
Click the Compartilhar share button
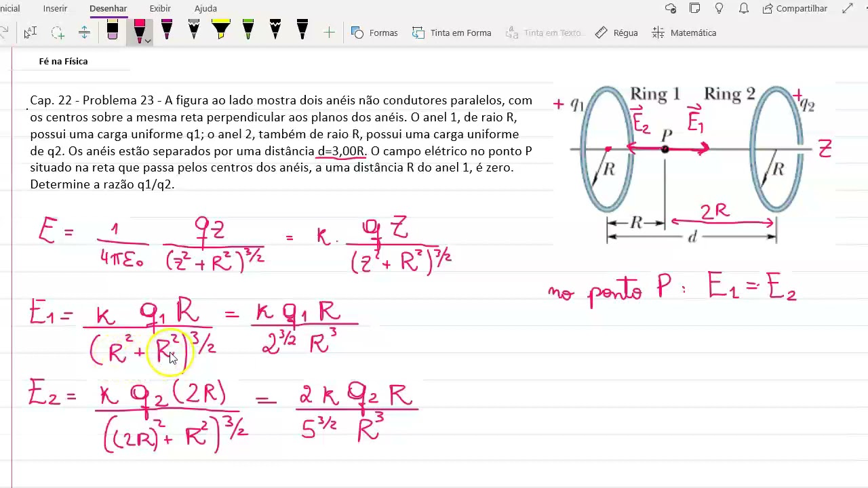click(795, 9)
